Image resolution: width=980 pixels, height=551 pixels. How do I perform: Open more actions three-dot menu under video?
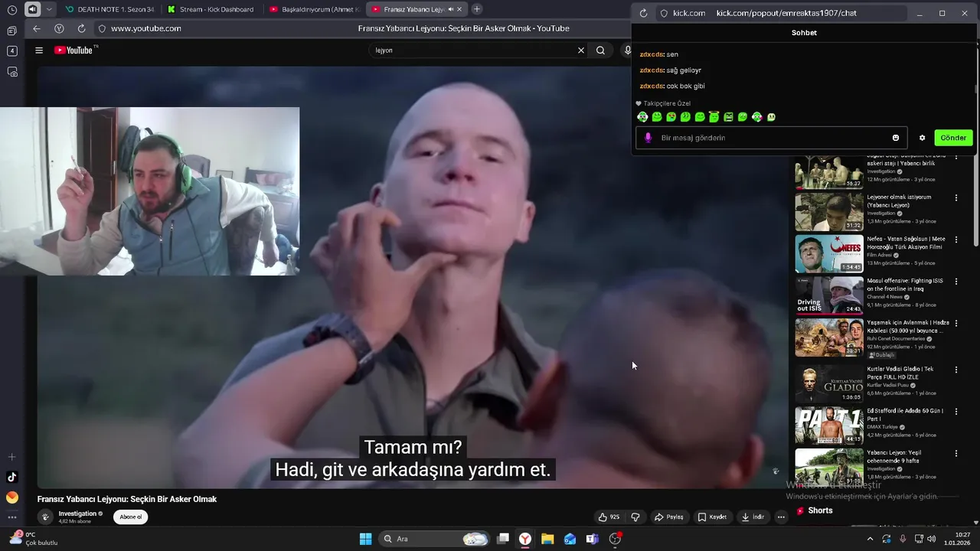[781, 517]
